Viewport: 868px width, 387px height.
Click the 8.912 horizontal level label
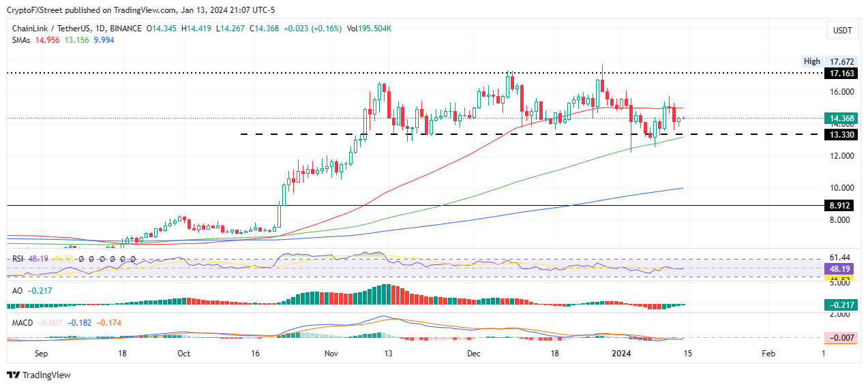(840, 205)
